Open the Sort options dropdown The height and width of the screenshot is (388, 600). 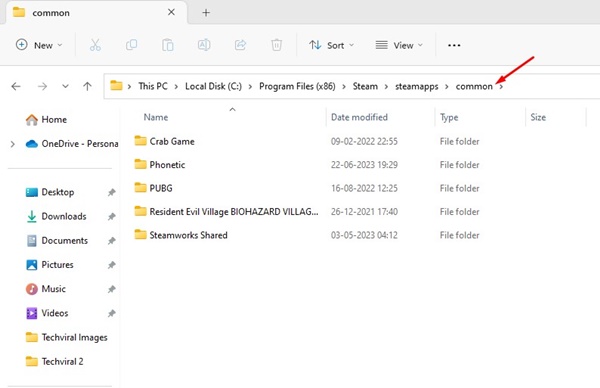tap(331, 45)
